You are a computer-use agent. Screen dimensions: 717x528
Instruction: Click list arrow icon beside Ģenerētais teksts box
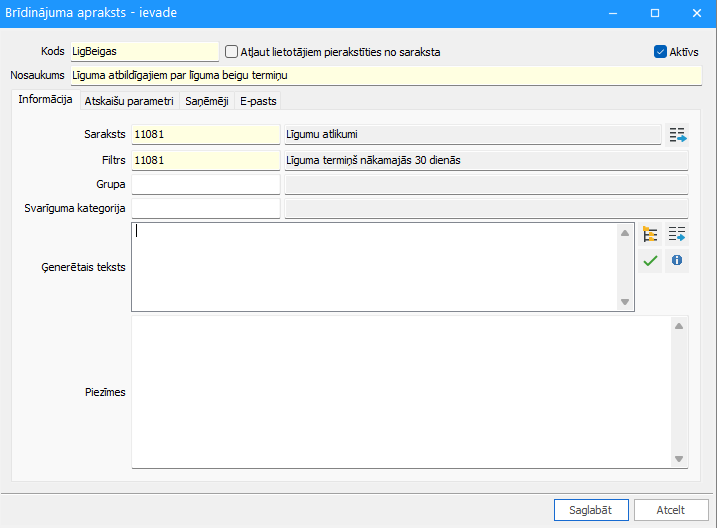(x=677, y=234)
